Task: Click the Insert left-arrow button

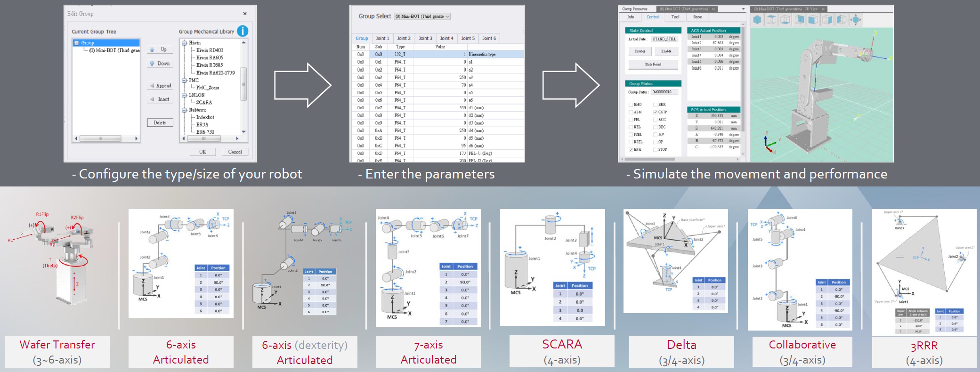Action: 160,99
